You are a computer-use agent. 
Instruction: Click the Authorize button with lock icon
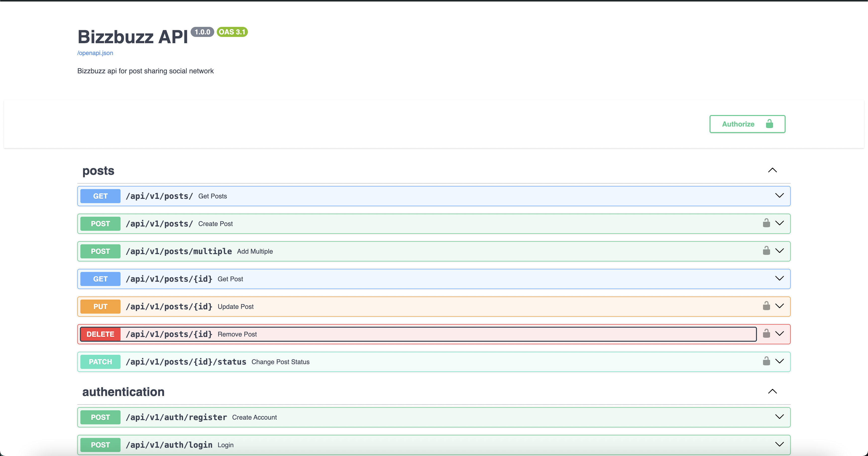pyautogui.click(x=747, y=124)
